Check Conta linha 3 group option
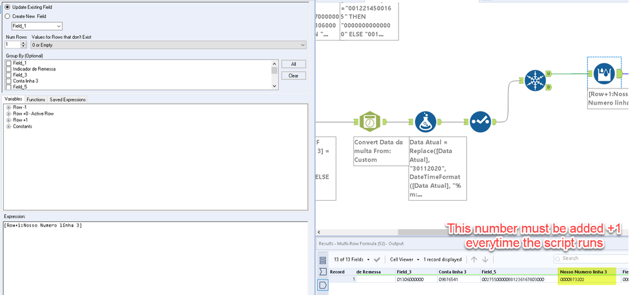644x295 pixels. 8,81
